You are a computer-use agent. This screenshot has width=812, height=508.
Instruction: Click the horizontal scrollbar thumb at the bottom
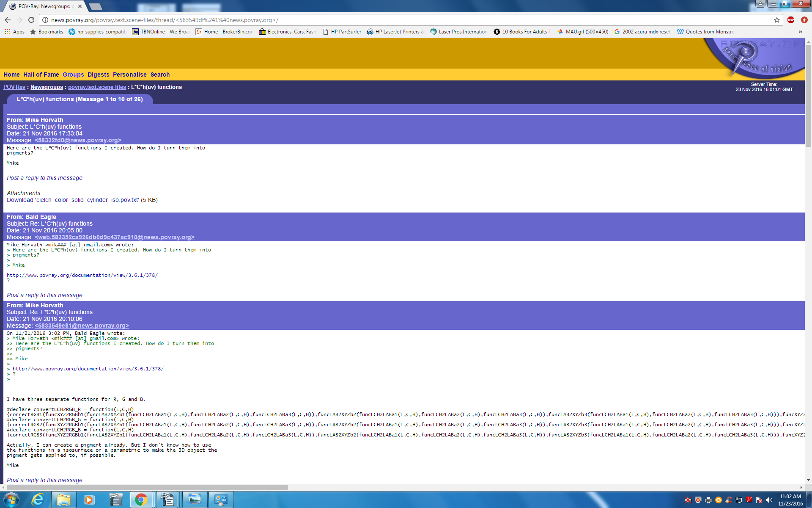point(147,487)
